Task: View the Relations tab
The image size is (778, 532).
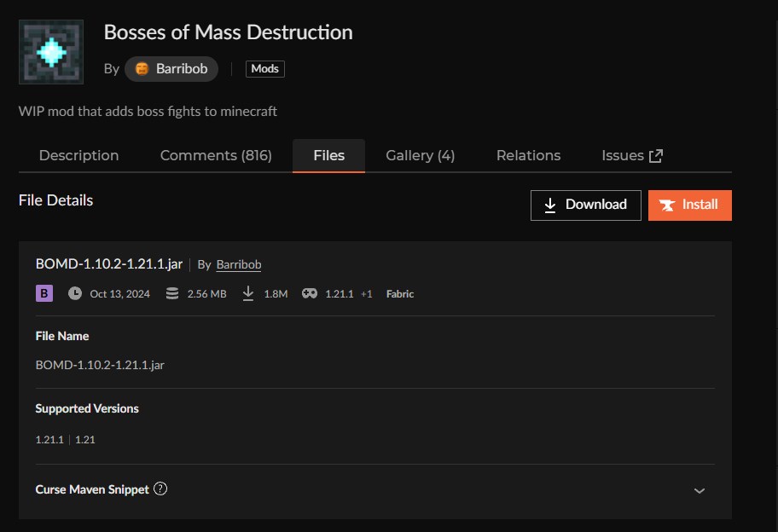Action: tap(528, 156)
